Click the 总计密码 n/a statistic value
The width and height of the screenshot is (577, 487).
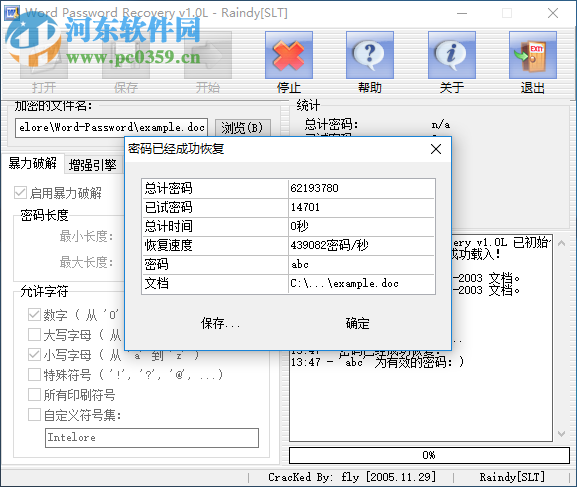(x=440, y=124)
